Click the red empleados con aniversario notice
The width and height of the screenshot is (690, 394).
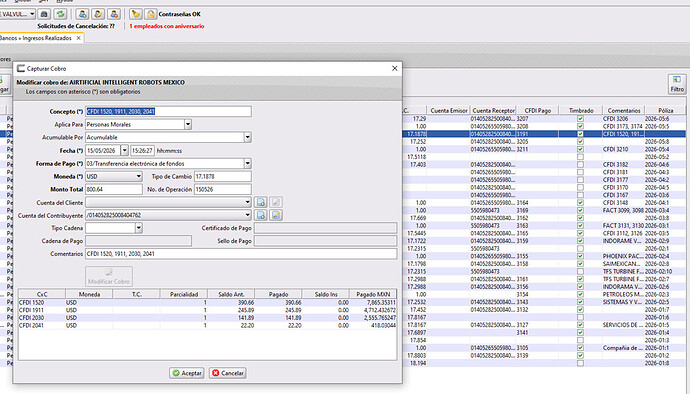point(167,26)
